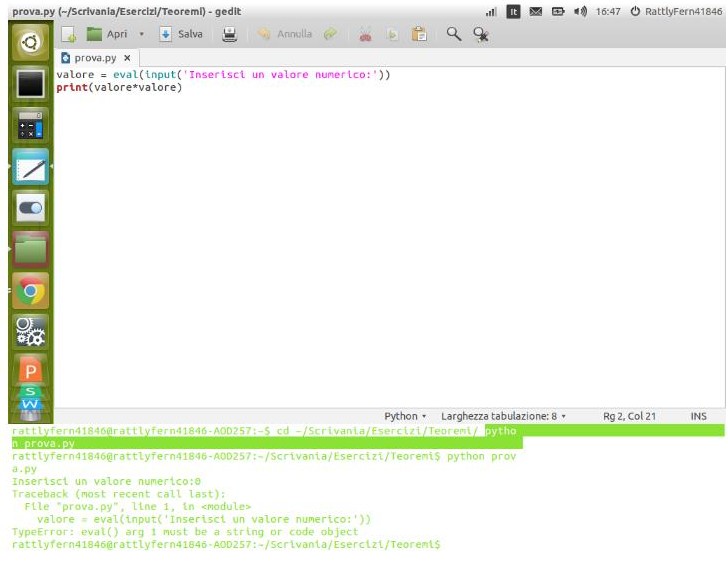Launch Google Chrome from the dock
Screen dimensions: 728x572
click(x=31, y=291)
